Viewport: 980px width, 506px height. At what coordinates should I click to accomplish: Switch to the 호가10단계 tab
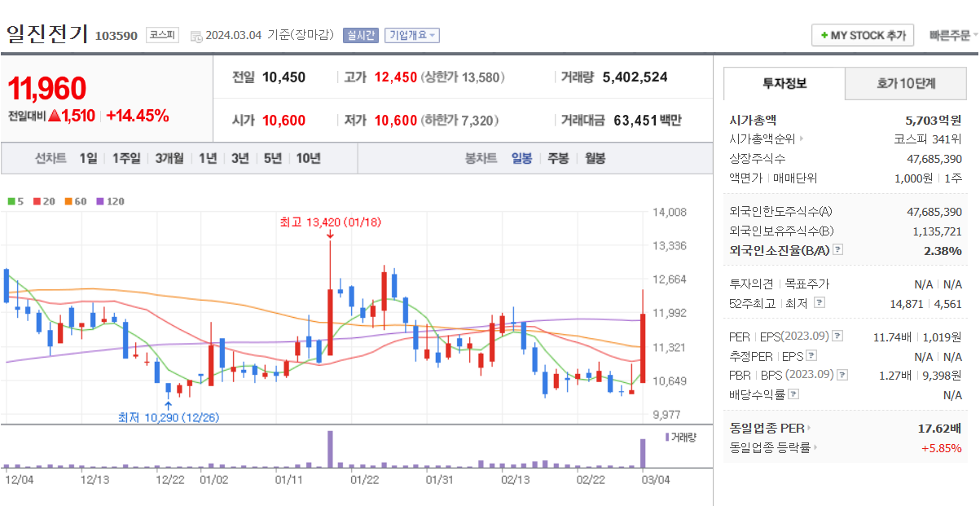coord(906,83)
